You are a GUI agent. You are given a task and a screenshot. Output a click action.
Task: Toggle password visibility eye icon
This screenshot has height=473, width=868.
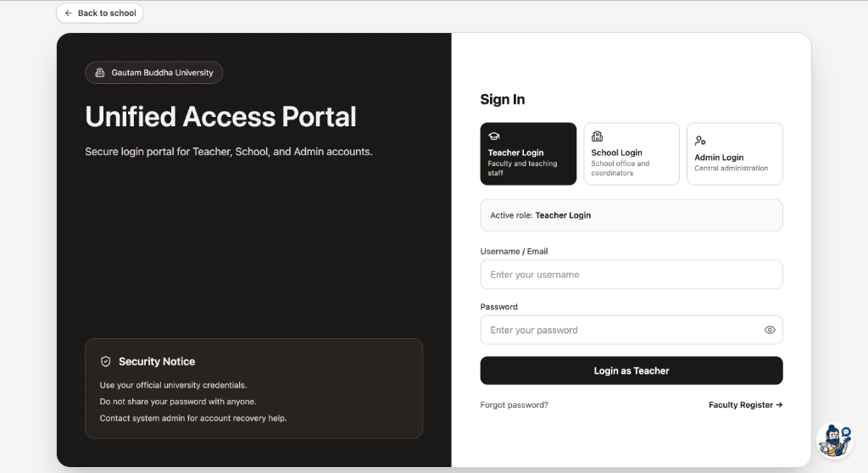[770, 330]
